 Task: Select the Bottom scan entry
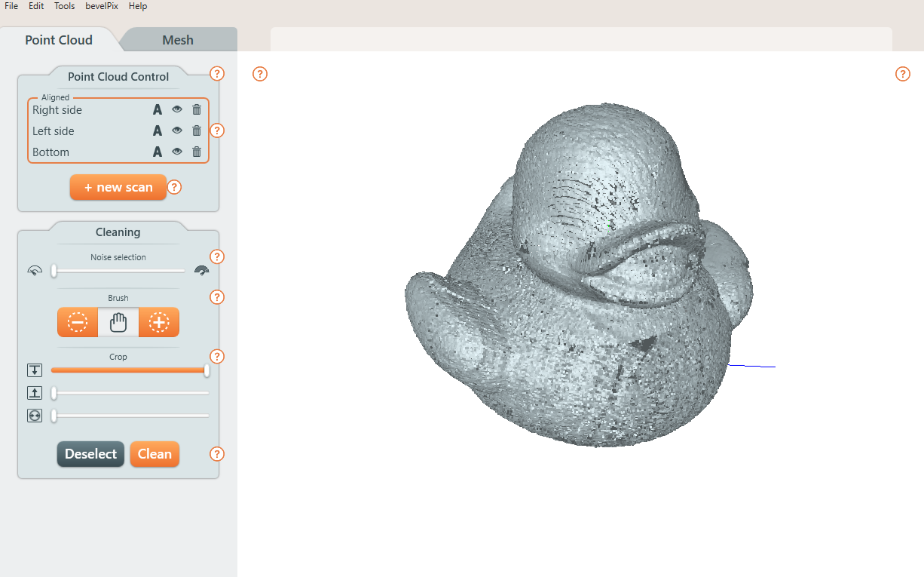(50, 152)
